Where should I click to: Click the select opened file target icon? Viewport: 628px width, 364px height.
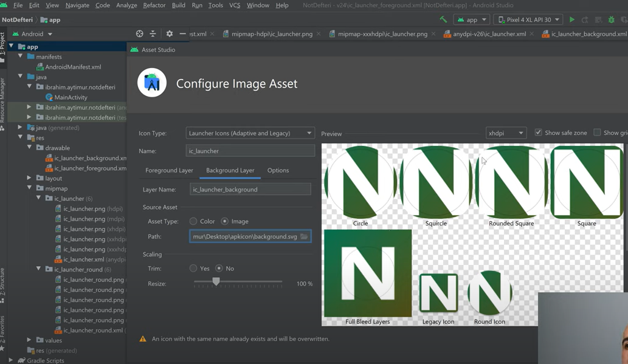tap(139, 33)
